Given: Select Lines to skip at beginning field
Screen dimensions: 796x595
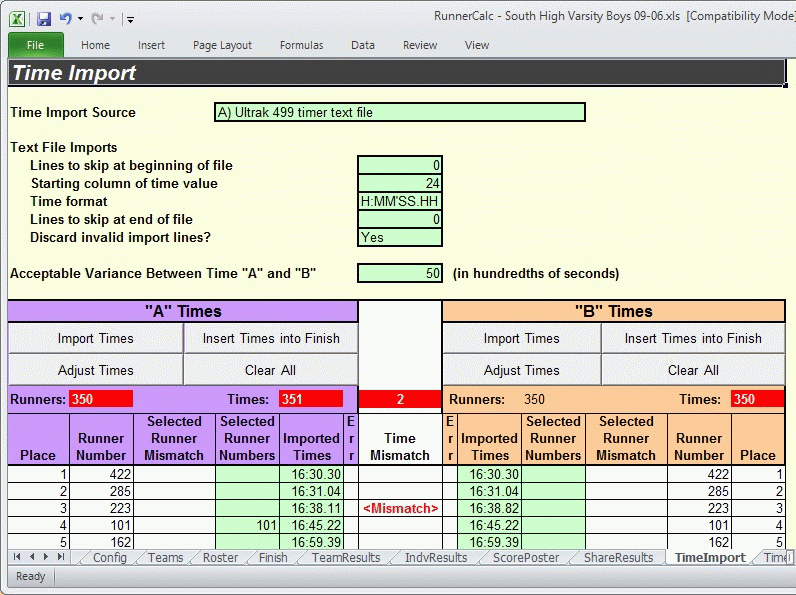Looking at the screenshot, I should point(400,165).
